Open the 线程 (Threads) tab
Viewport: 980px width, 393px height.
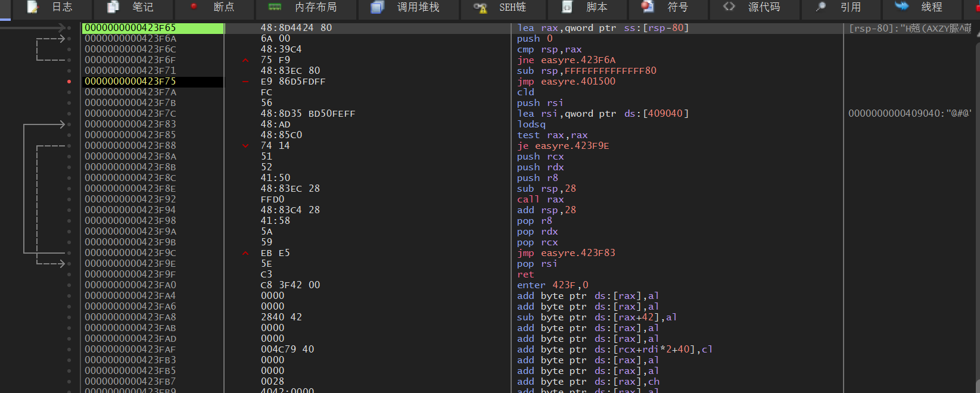[x=931, y=7]
